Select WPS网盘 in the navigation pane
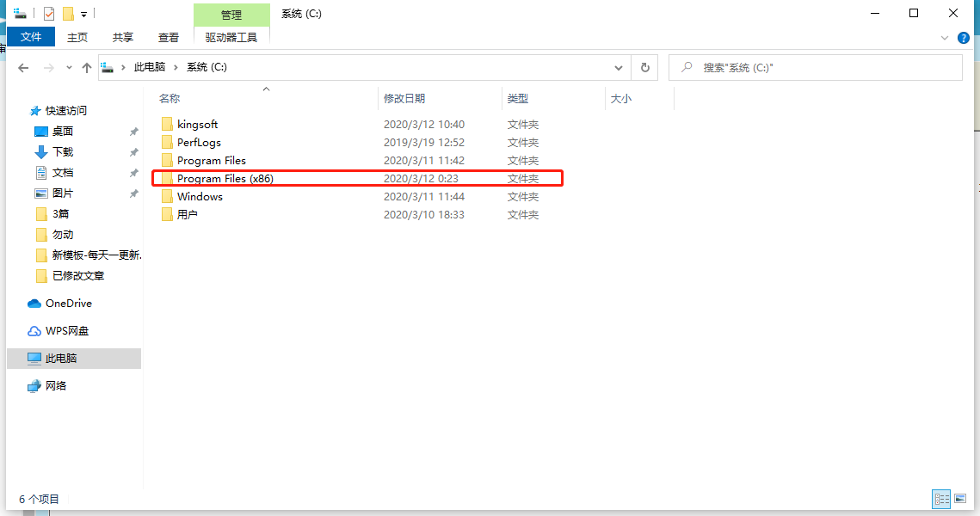Screen dimensions: 980x516 pyautogui.click(x=69, y=330)
